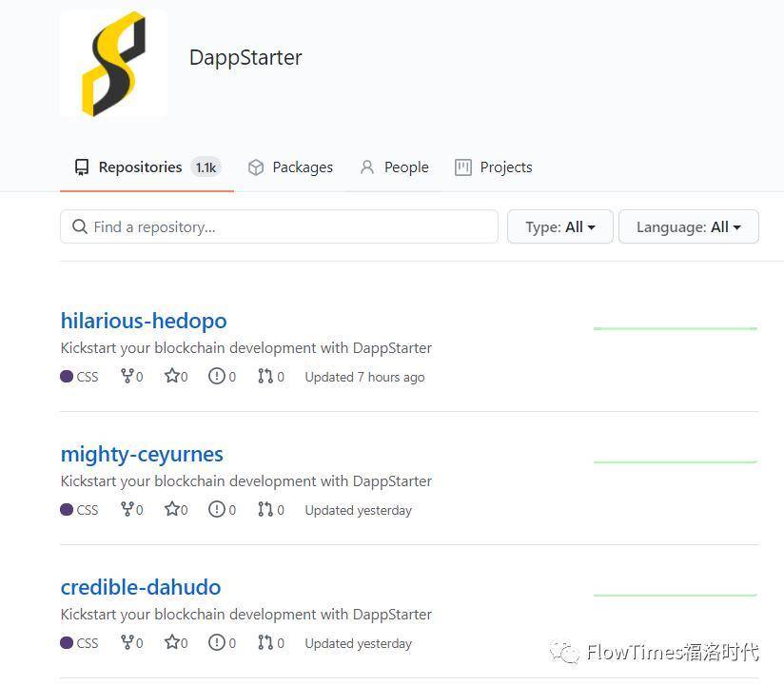The width and height of the screenshot is (784, 686).
Task: Click the person icon next to People
Action: pyautogui.click(x=367, y=167)
